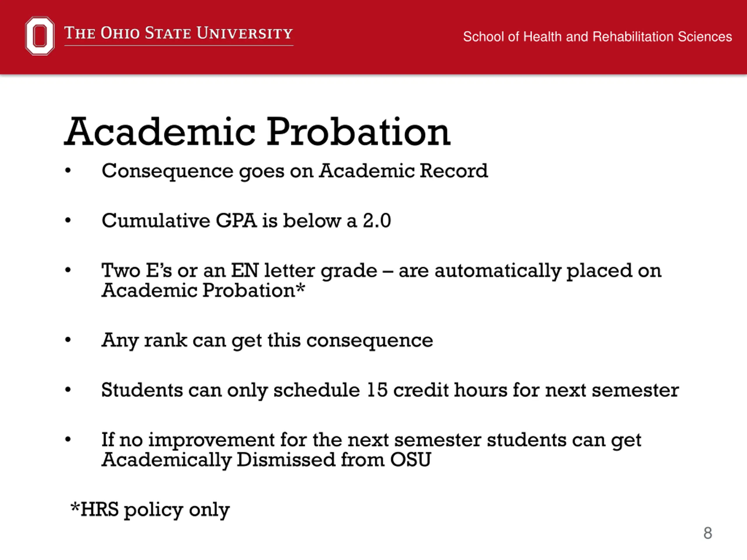
Task: Click the bullet dot before 'Two E's'
Action: pos(68,270)
